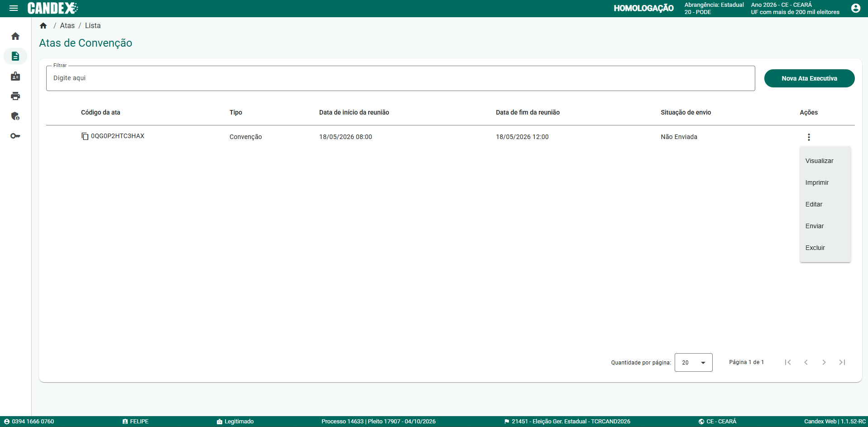Click 'Data de fim da reunião' header
Viewport: 868px width, 427px height.
528,112
